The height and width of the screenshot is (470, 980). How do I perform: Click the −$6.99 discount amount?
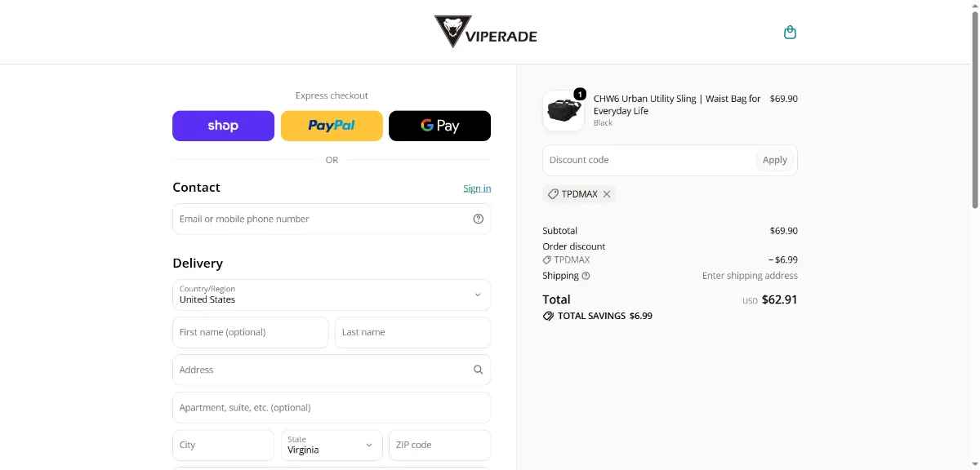[782, 259]
